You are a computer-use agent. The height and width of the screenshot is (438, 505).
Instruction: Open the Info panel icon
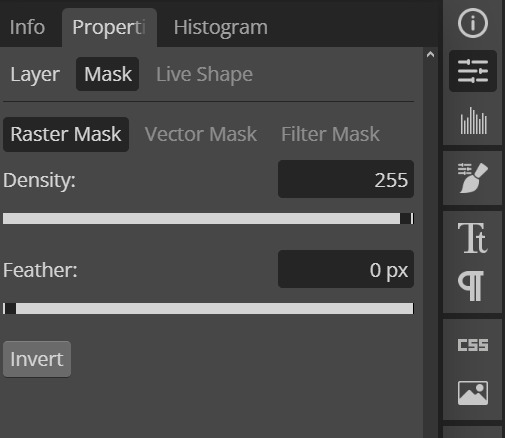click(473, 23)
